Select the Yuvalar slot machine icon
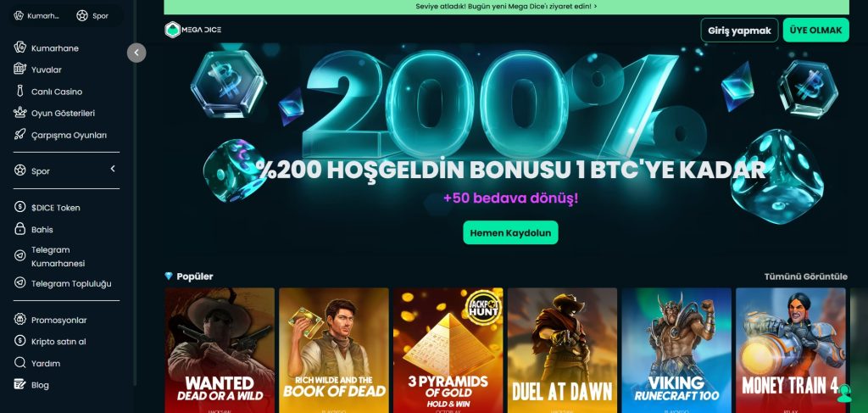 point(20,70)
